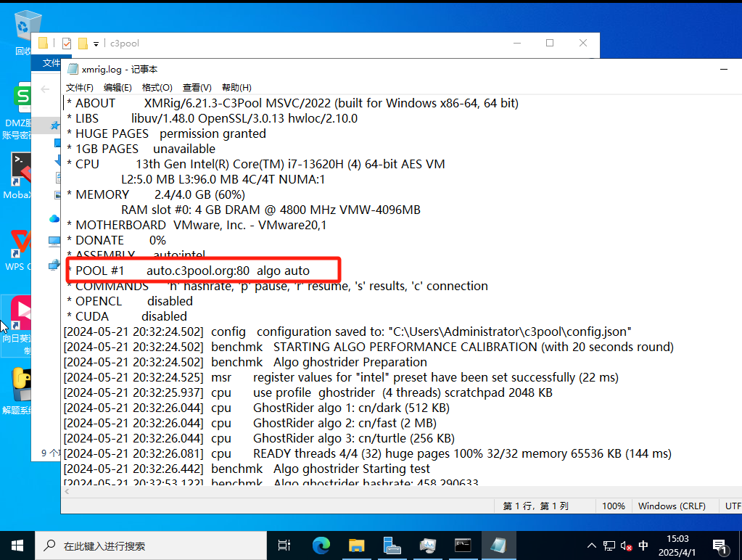742x560 pixels.
Task: Expand the quick access toolbar dropdown in c3pool
Action: coord(96,44)
